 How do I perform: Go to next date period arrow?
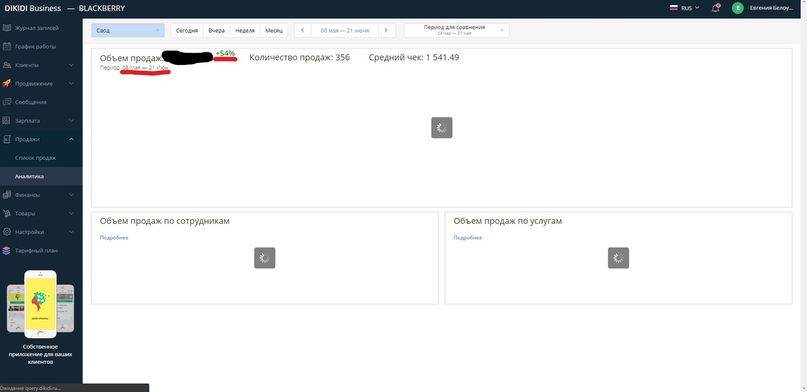387,30
